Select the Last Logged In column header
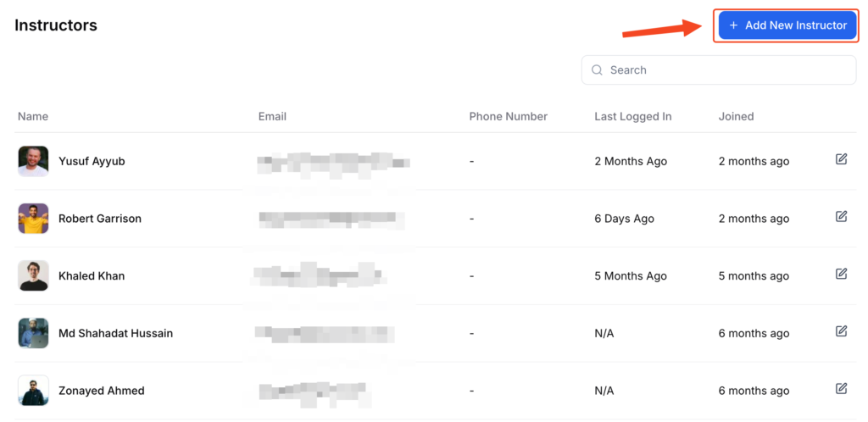Viewport: 868px width, 422px height. click(632, 117)
